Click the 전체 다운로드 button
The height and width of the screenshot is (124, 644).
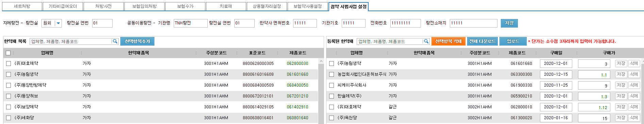(482, 41)
